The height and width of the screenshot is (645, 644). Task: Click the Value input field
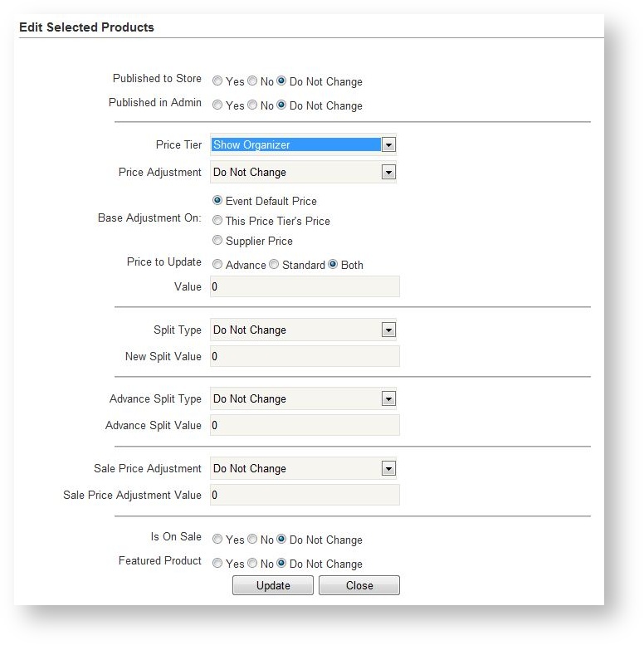[x=304, y=286]
